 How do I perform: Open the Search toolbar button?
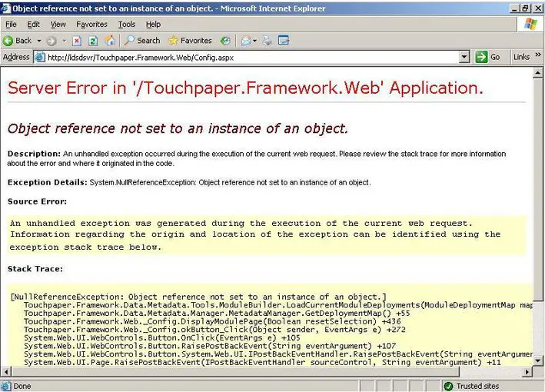pyautogui.click(x=142, y=41)
